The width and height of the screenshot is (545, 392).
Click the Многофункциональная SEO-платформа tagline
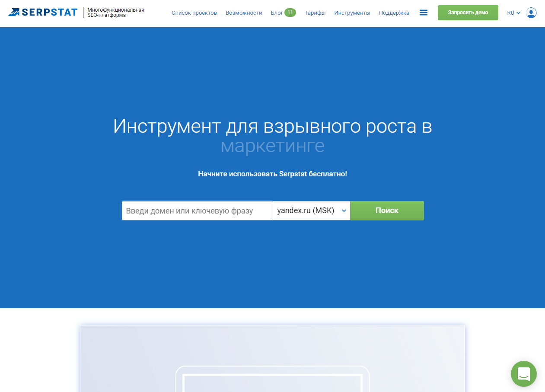click(x=116, y=13)
